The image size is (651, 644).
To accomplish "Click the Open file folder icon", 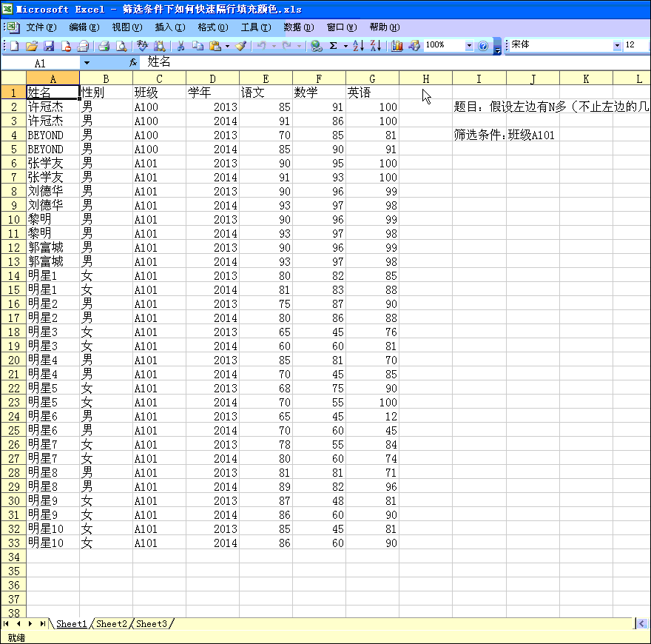I will pos(32,46).
